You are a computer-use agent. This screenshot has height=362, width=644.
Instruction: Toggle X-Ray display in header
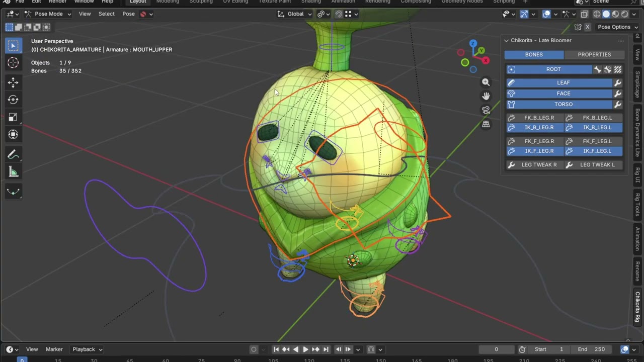tap(584, 14)
